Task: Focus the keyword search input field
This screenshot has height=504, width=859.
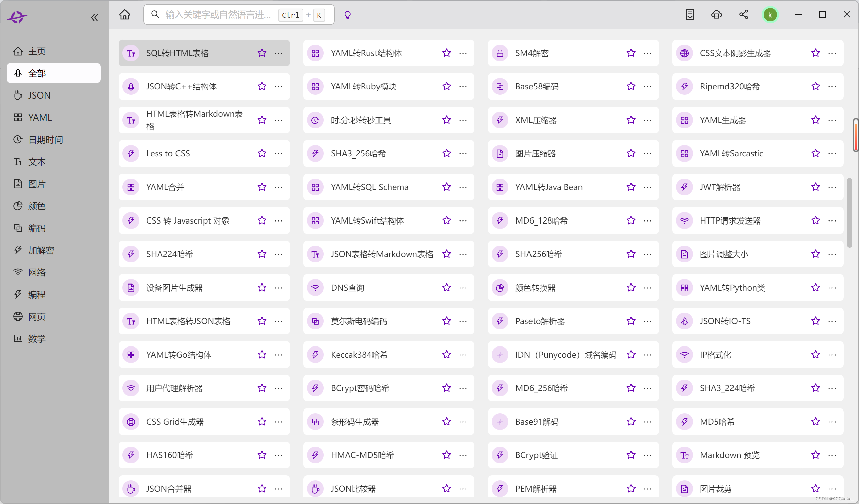Action: click(218, 15)
